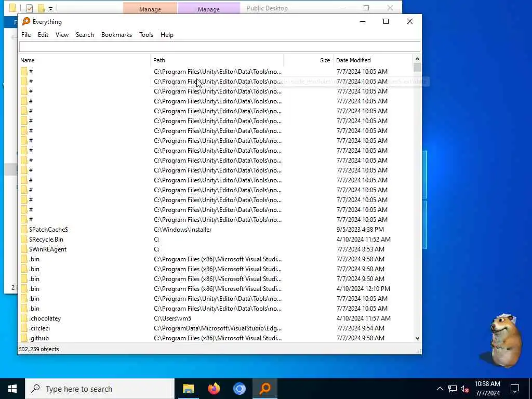Screen dimensions: 532x399
Task: Click the scroll down arrow of results list
Action: tap(417, 338)
